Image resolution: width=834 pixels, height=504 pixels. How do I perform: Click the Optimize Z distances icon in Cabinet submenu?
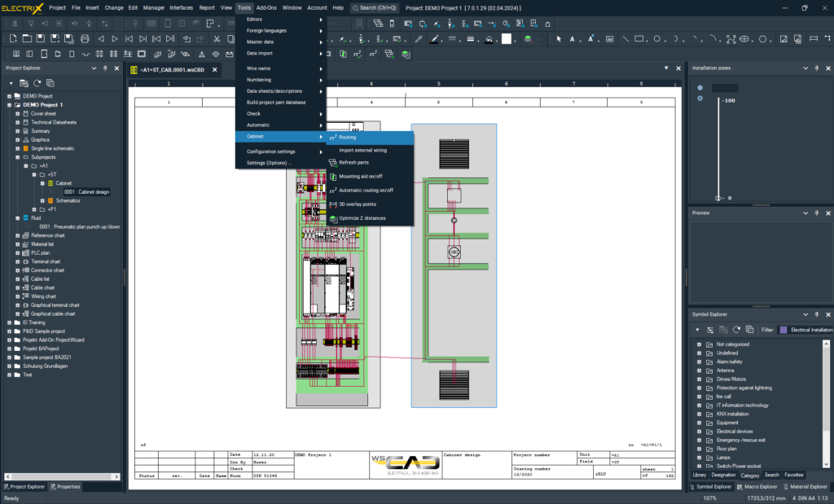click(x=333, y=218)
